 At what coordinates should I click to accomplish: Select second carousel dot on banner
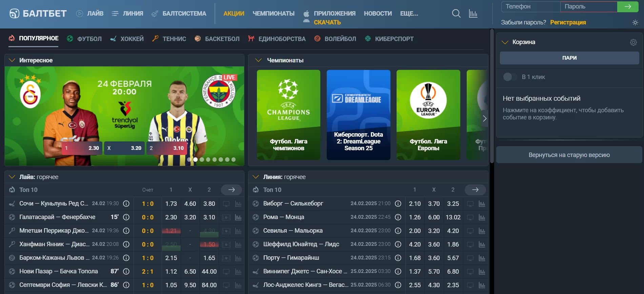pyautogui.click(x=195, y=159)
